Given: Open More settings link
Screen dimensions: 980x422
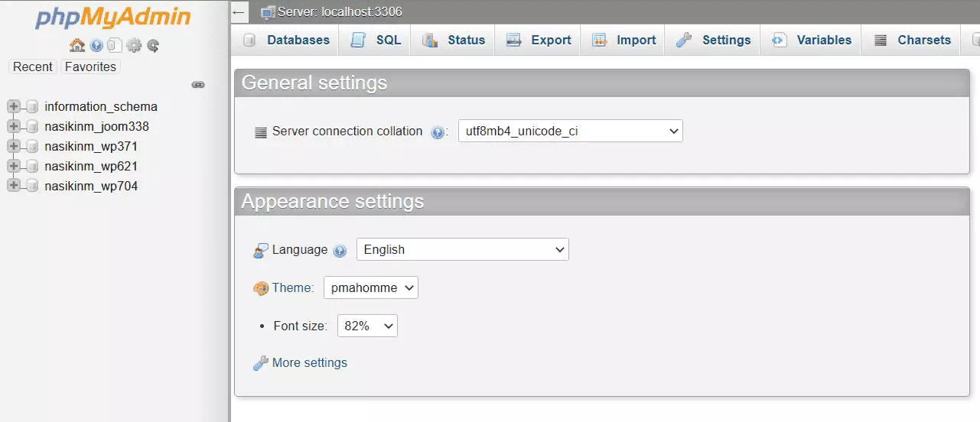Looking at the screenshot, I should click(310, 363).
